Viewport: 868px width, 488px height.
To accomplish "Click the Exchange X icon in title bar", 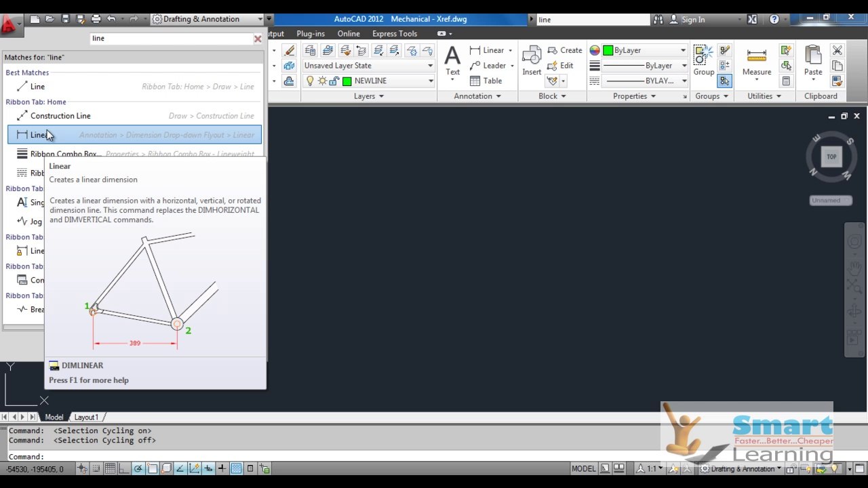I will (752, 20).
